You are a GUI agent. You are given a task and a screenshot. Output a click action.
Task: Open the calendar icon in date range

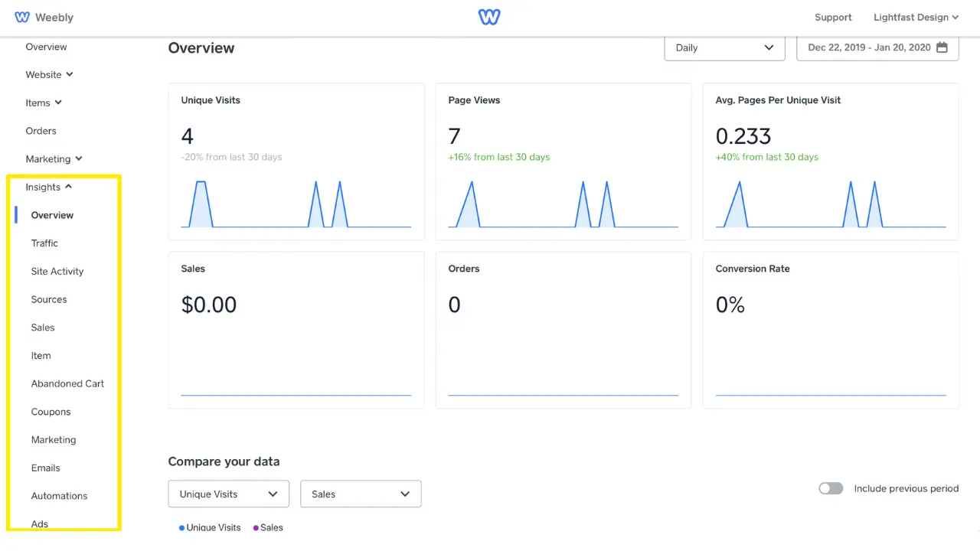(942, 47)
